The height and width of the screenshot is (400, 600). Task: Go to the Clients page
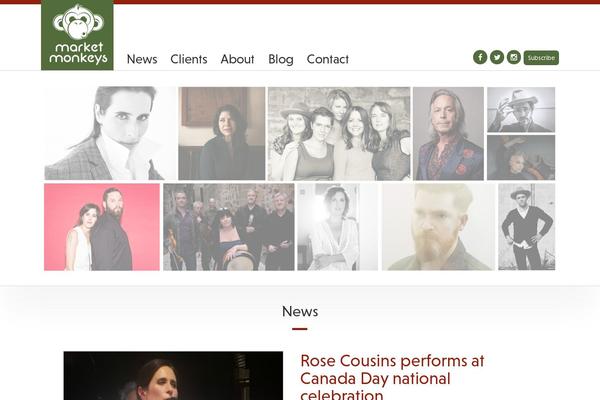pyautogui.click(x=189, y=59)
